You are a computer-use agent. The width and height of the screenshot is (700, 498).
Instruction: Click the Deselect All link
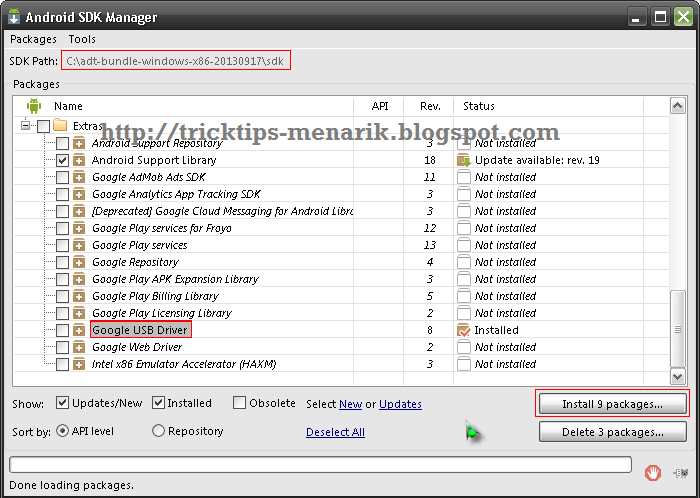(335, 432)
